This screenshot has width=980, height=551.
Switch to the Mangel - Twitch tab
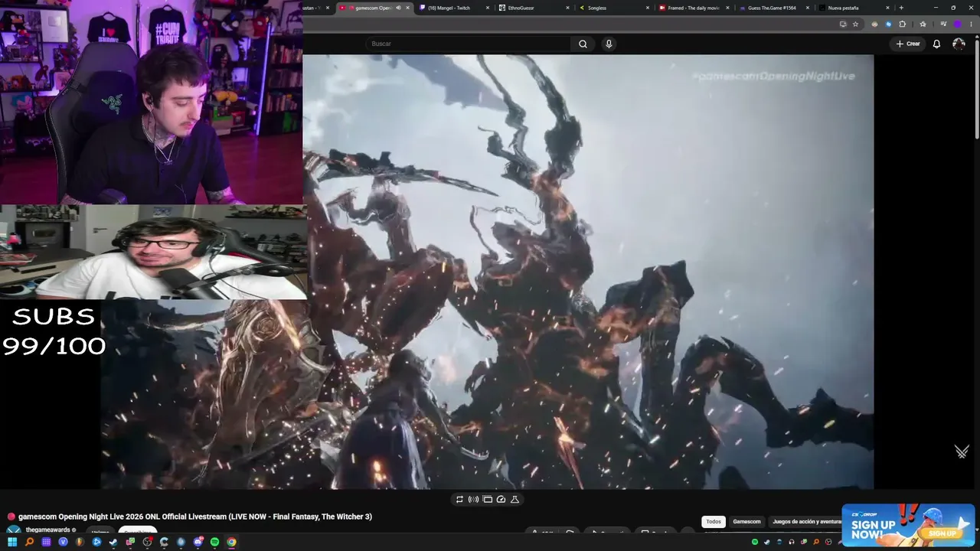tap(455, 8)
